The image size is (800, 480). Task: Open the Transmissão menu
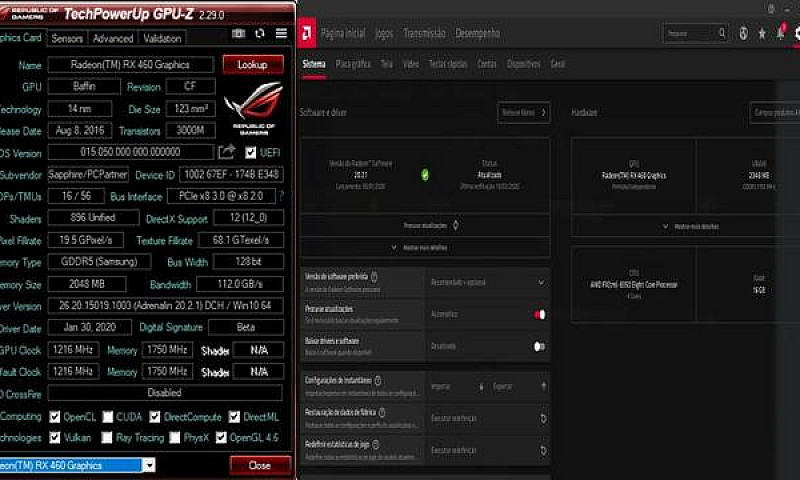(x=424, y=34)
